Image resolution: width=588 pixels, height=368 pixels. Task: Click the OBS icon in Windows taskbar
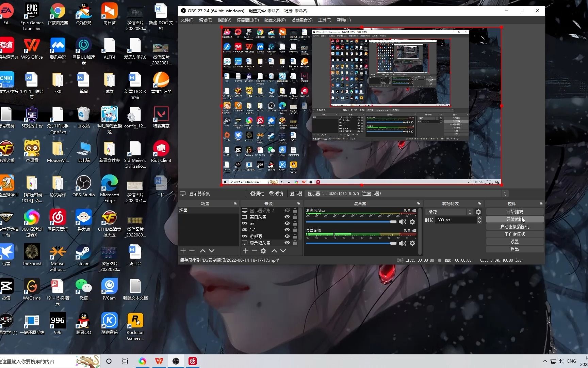click(176, 361)
